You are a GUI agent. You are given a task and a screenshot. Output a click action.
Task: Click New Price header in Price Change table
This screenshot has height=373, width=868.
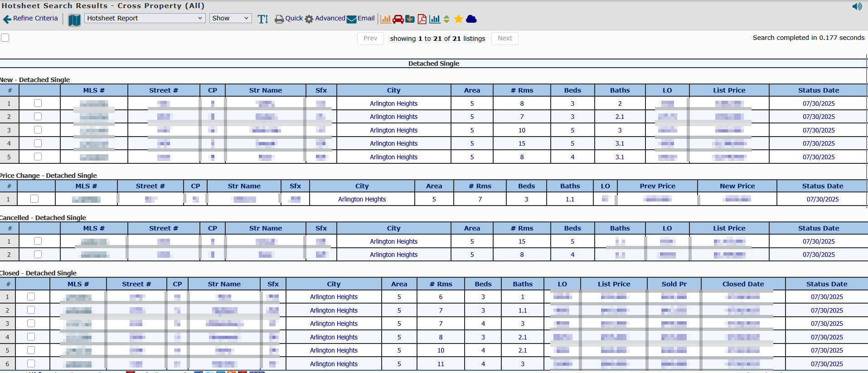(737, 186)
